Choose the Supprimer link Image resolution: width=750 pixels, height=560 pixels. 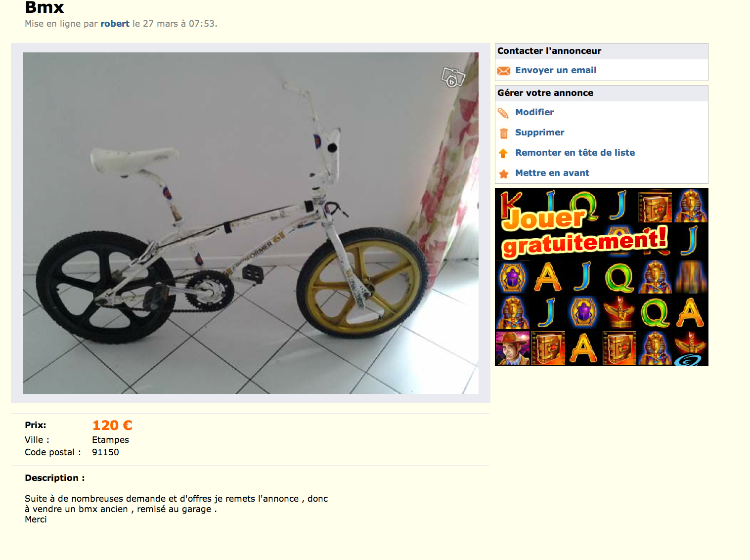tap(539, 132)
